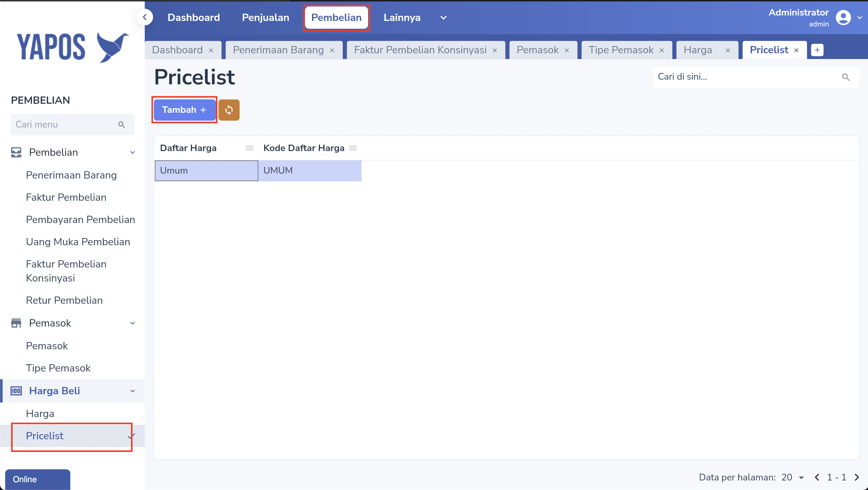Close the Pricelist tab

coord(796,50)
